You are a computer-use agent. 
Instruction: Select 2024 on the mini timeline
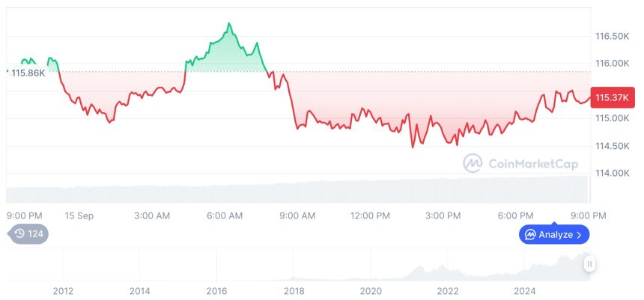click(x=524, y=290)
